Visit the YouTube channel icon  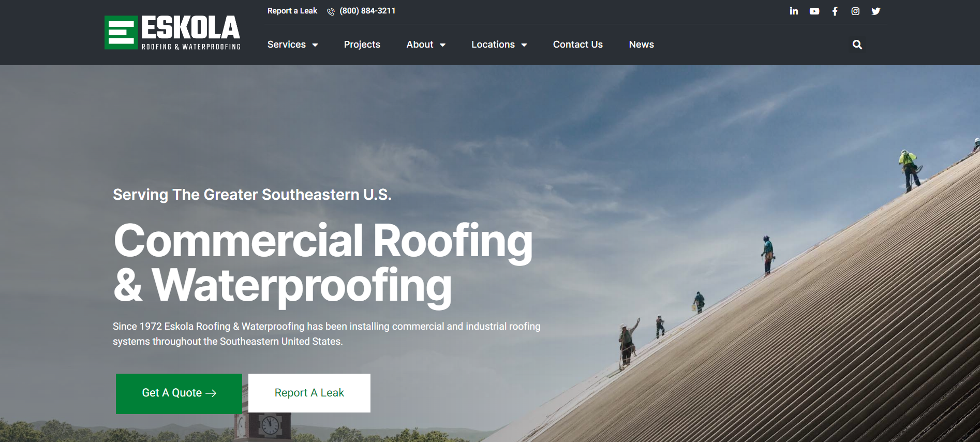click(x=814, y=11)
